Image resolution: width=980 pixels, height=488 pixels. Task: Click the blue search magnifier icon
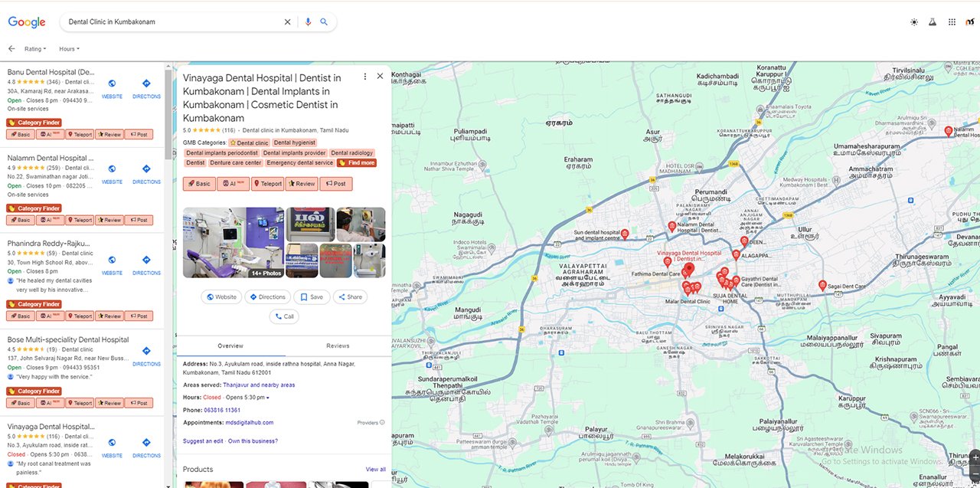pos(324,22)
